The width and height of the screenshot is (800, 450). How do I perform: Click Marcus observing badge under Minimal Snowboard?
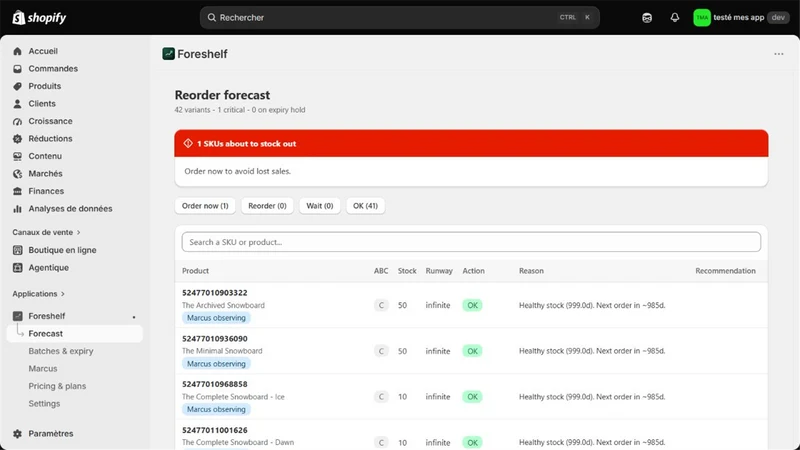pos(216,364)
